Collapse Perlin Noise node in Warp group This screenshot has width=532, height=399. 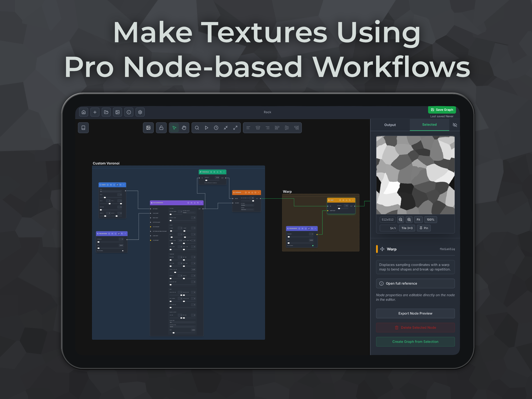coord(315,229)
